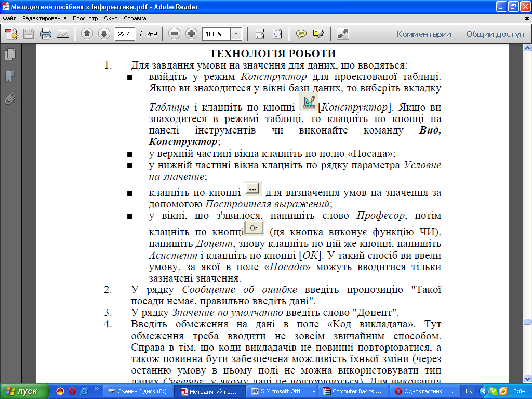Go to next page with down arrow
This screenshot has height=399, width=532.
(x=104, y=34)
